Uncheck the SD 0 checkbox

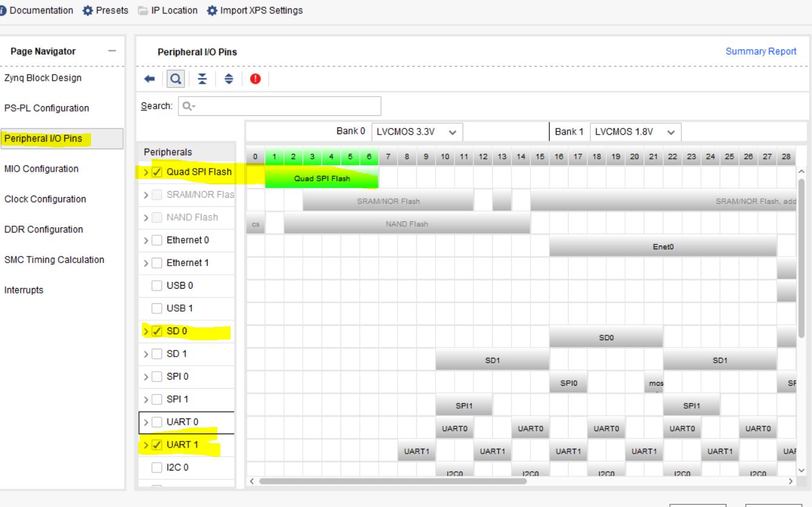[x=157, y=331]
